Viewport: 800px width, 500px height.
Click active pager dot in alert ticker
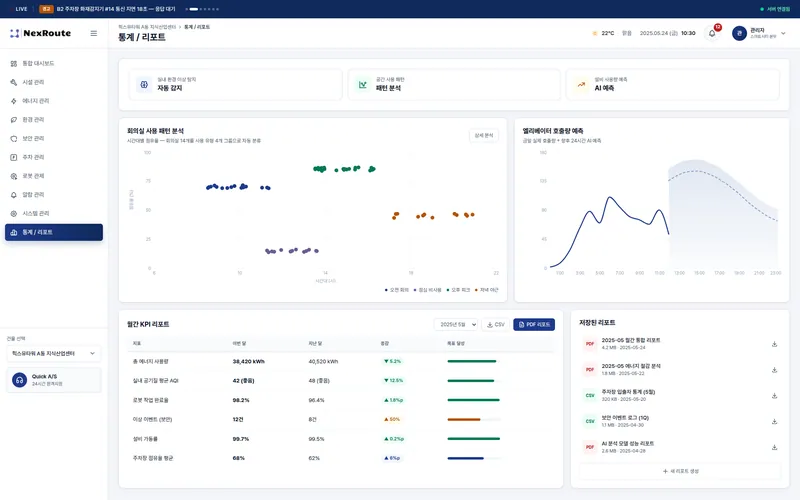point(194,9)
